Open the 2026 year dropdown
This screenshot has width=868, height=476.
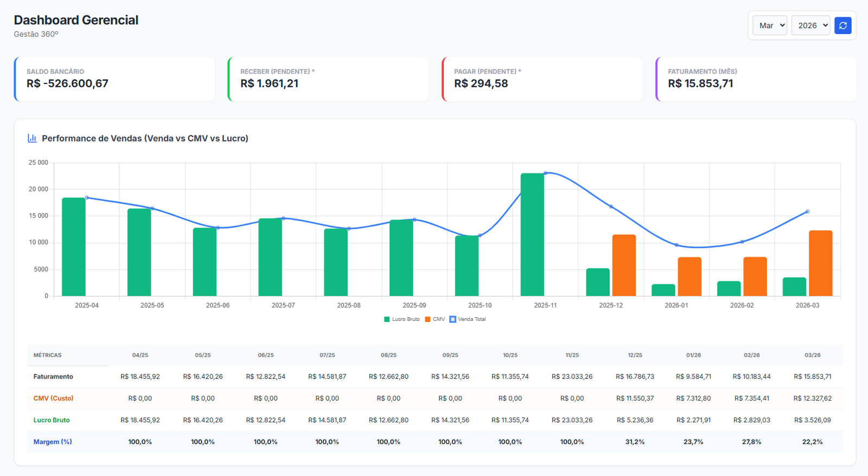pos(810,25)
